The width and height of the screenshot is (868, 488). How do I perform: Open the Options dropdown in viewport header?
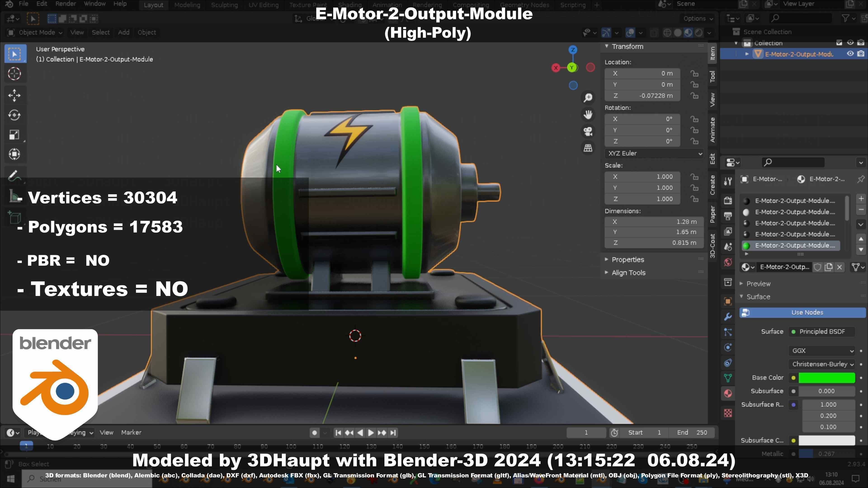[698, 19]
